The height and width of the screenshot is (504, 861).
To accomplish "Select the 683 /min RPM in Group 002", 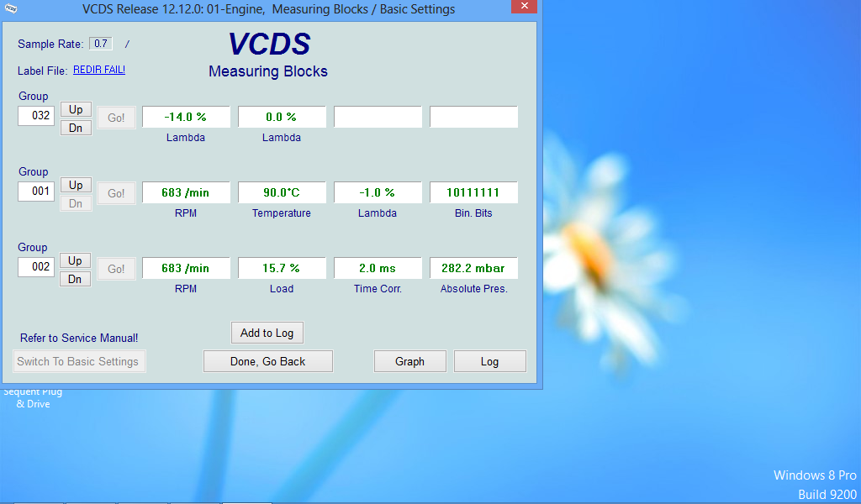I will [186, 268].
